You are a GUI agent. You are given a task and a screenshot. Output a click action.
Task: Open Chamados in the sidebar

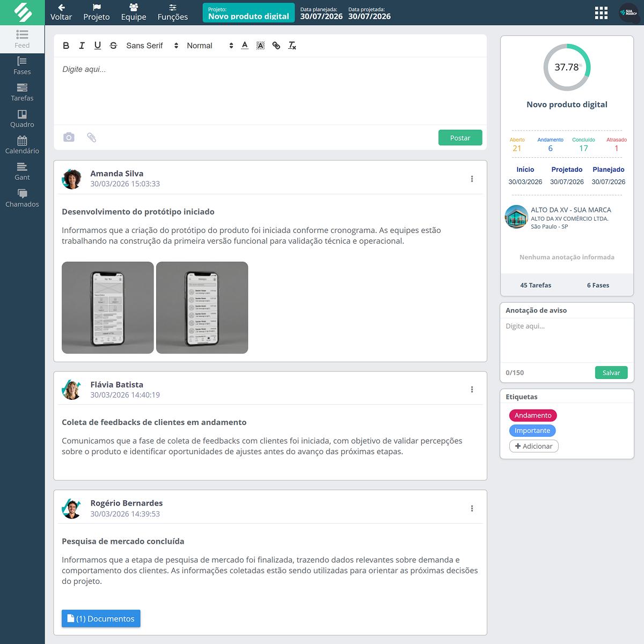(x=22, y=198)
